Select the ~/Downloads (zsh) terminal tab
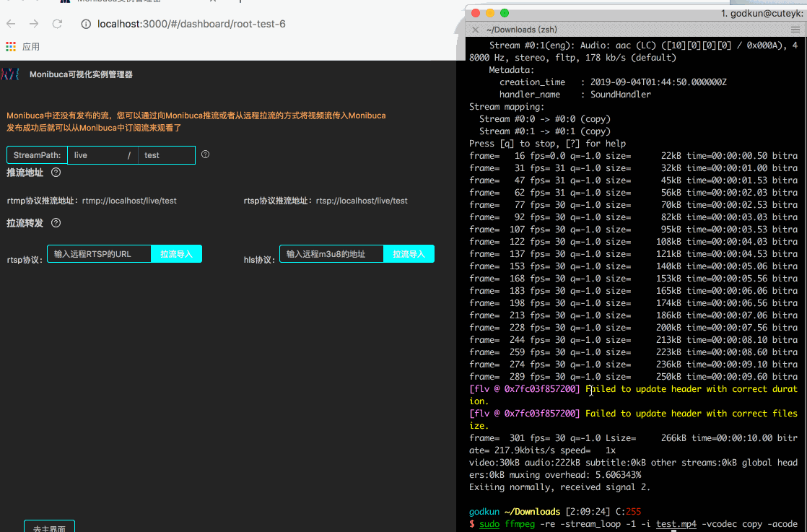807x532 pixels. (521, 30)
